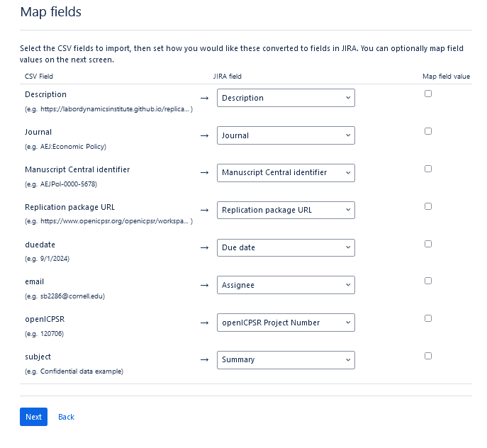Enable Map field value for Journal row
Screen dimensions: 487x448
428,131
